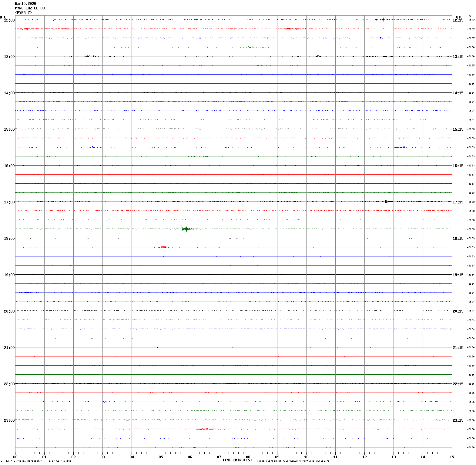Select the small green spike at minute 03

102,265
